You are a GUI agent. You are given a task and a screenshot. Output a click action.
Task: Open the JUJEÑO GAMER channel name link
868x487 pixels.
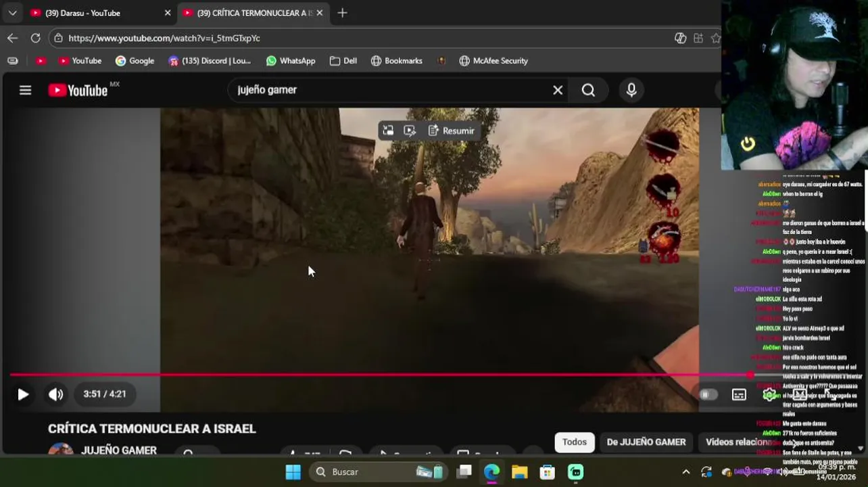point(119,450)
